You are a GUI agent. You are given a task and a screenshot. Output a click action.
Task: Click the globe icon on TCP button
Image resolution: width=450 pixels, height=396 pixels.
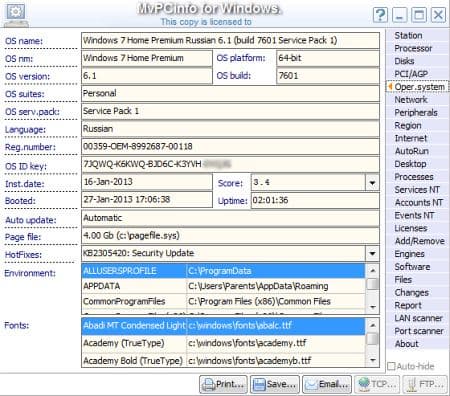pos(364,384)
